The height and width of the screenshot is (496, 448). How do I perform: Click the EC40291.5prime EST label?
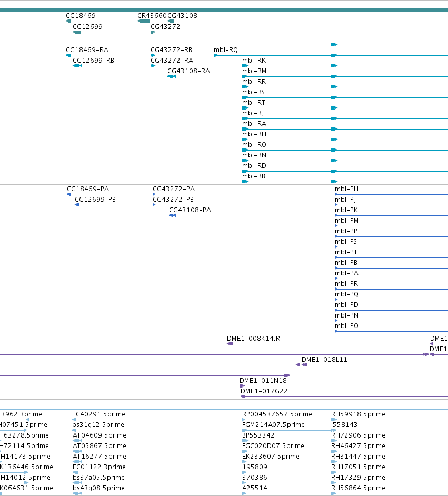pyautogui.click(x=98, y=414)
